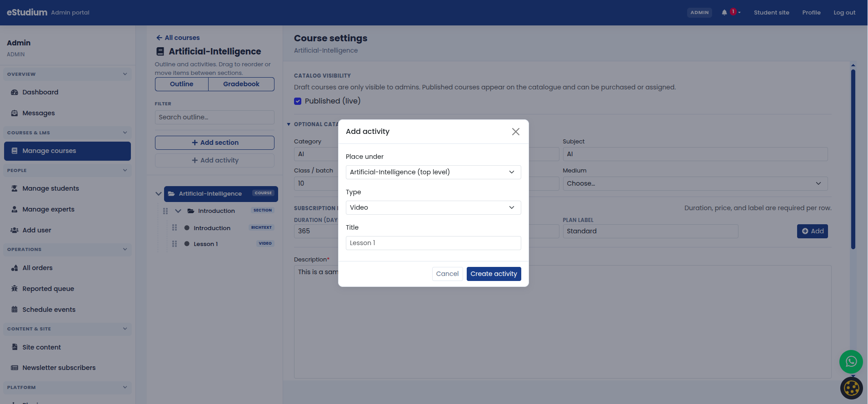Open the WhatsApp chat button
This screenshot has width=868, height=404.
851,362
